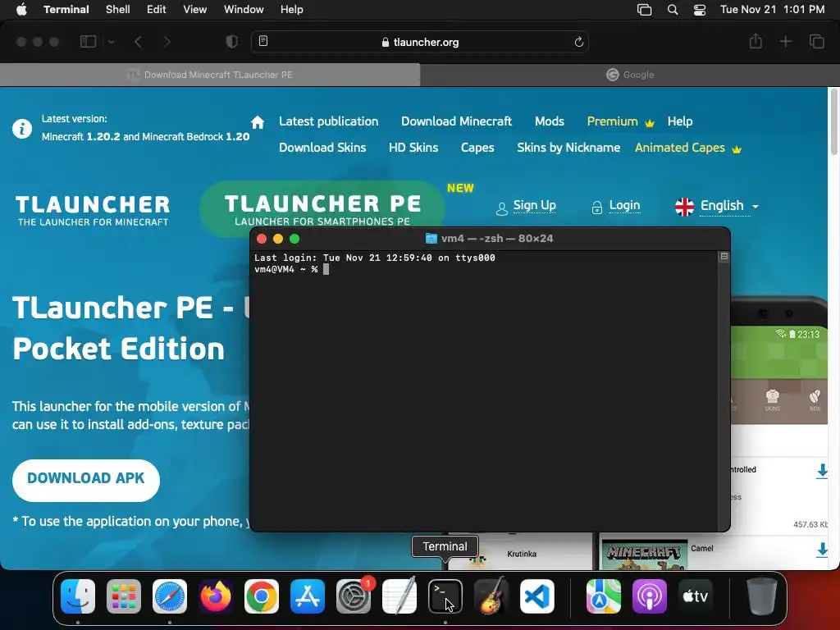Go forward in Safari

(167, 42)
